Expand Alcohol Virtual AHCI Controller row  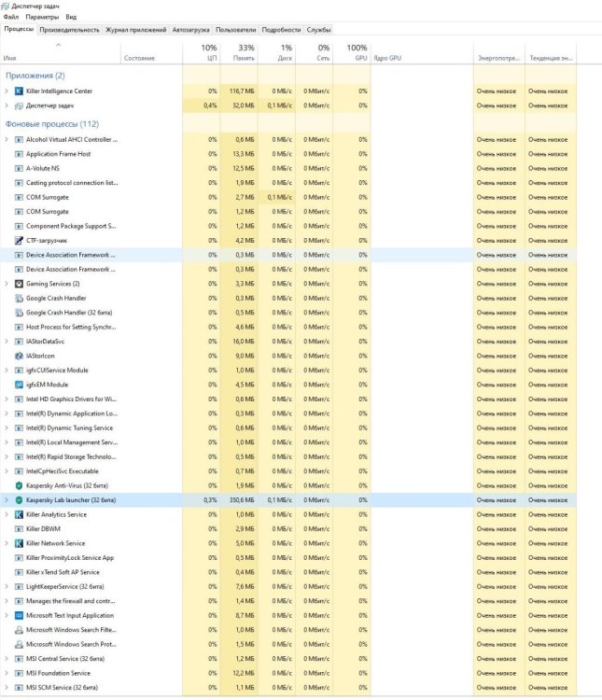pos(7,140)
